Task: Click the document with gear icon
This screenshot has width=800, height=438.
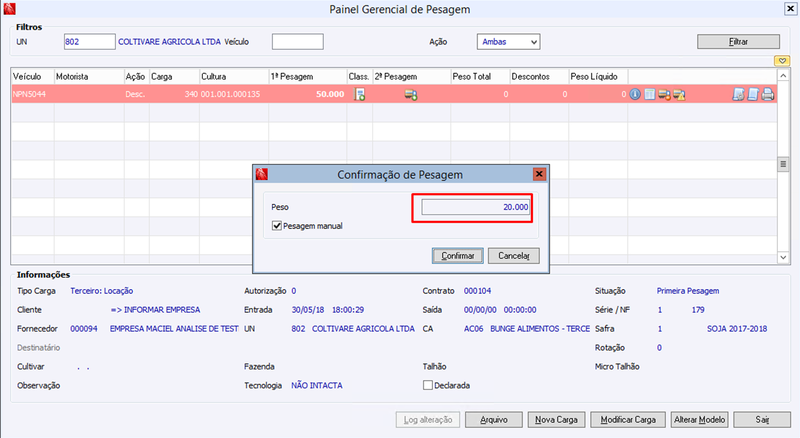Action: (x=738, y=94)
